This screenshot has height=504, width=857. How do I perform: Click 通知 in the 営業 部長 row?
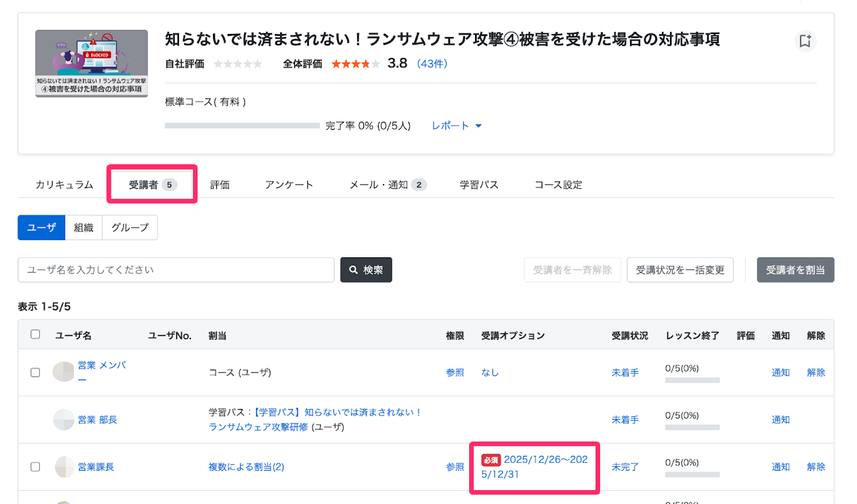780,420
